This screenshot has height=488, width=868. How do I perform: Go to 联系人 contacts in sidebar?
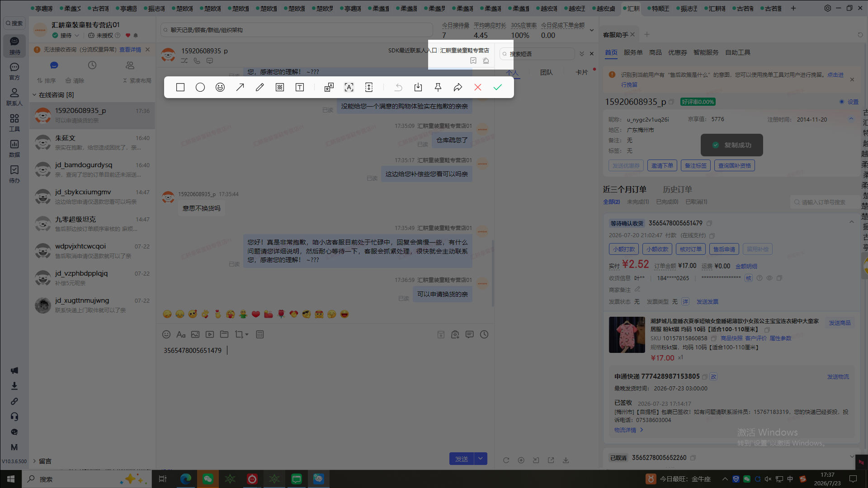pos(14,97)
